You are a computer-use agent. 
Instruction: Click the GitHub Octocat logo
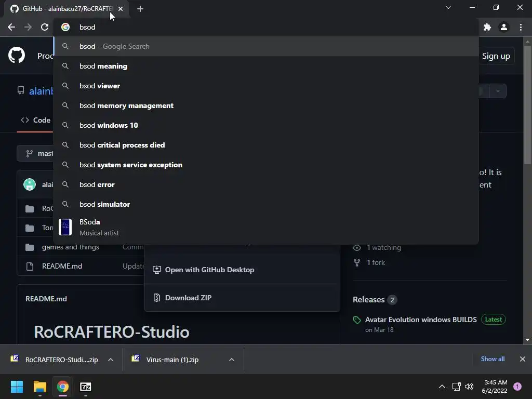pyautogui.click(x=17, y=55)
